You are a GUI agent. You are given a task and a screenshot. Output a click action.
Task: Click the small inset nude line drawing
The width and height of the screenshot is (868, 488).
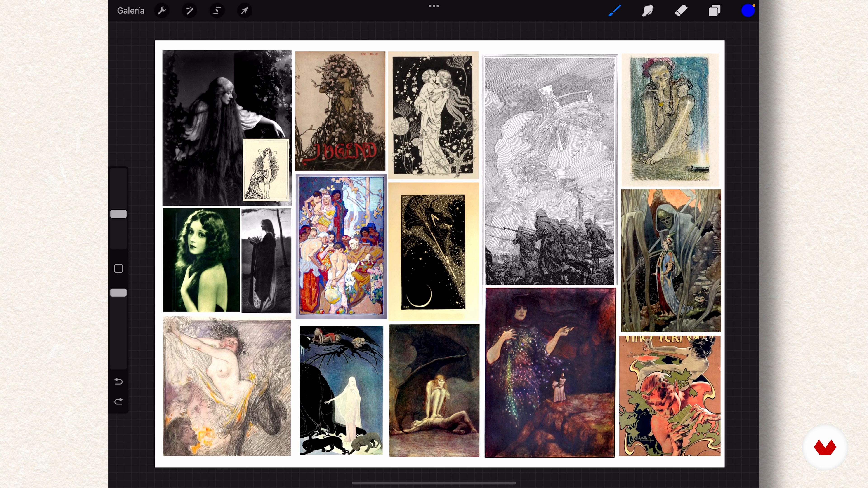click(266, 170)
